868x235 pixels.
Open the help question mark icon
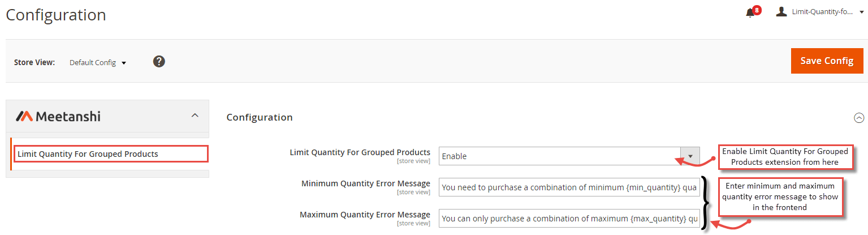pos(159,61)
